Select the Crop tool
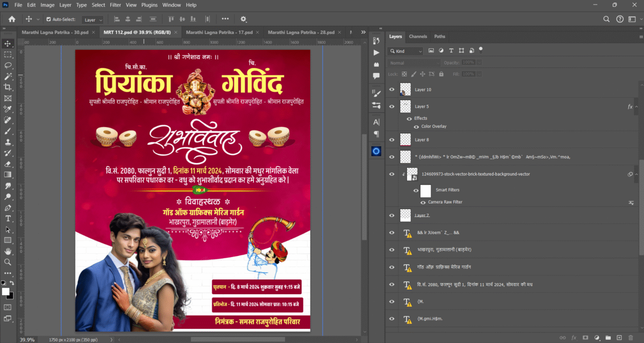 coord(8,88)
